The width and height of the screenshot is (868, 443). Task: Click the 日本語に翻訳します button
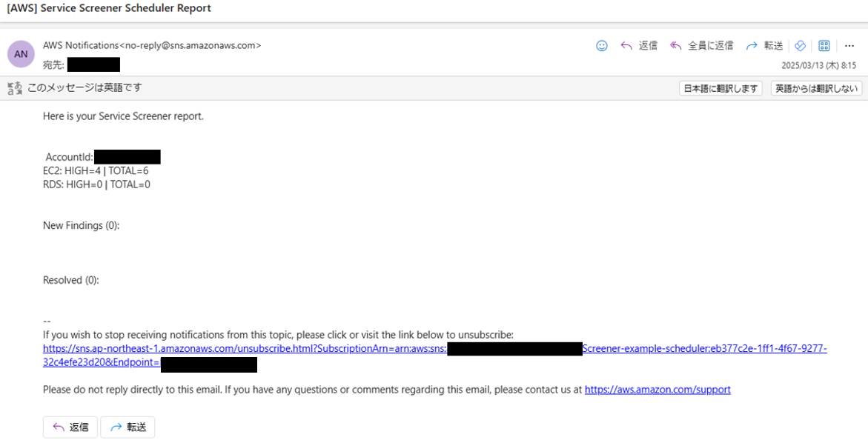tap(720, 88)
